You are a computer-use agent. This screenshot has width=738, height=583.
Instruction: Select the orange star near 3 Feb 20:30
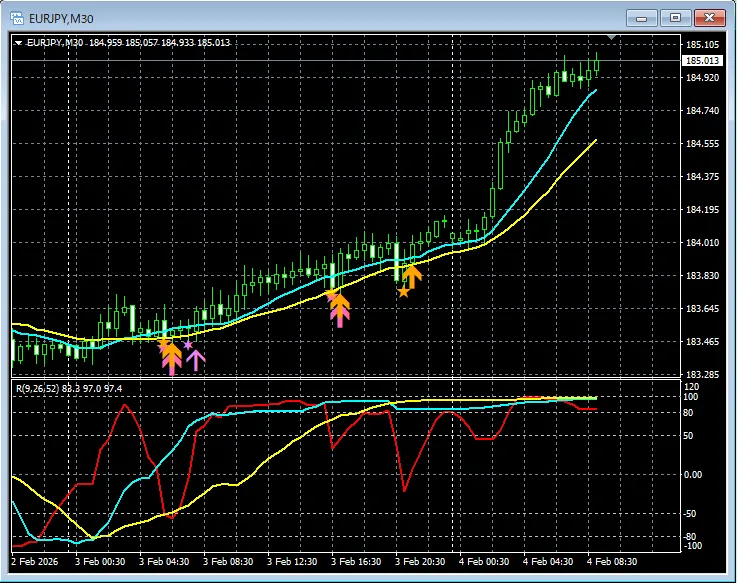click(403, 292)
